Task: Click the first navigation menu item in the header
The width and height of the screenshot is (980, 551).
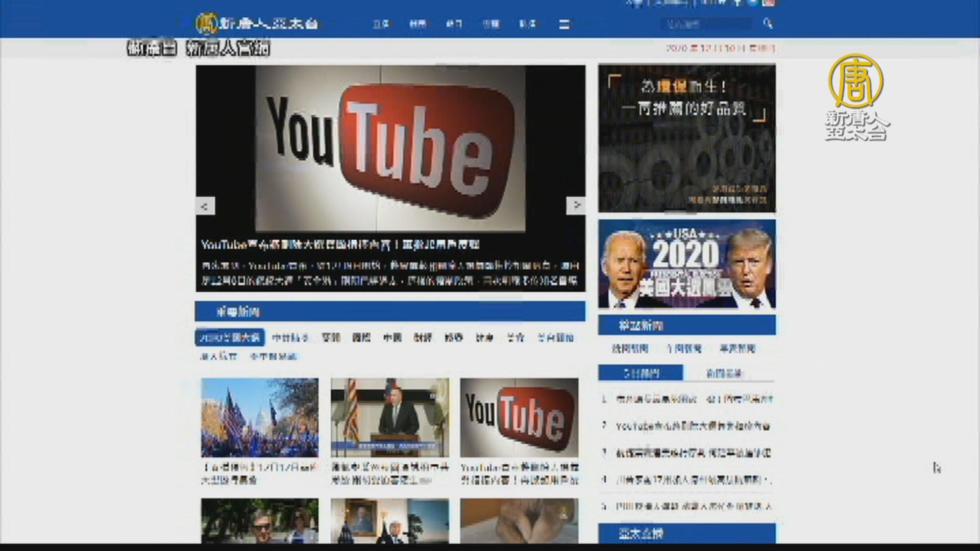Action: [381, 24]
